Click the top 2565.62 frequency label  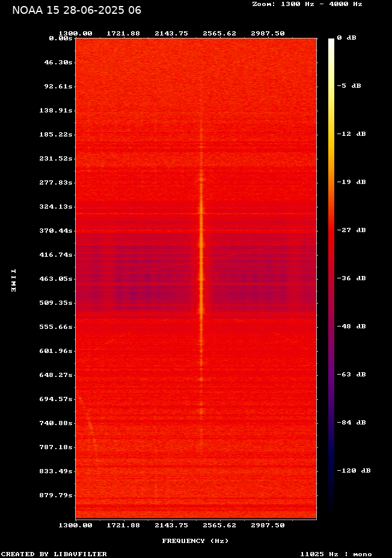pos(219,33)
